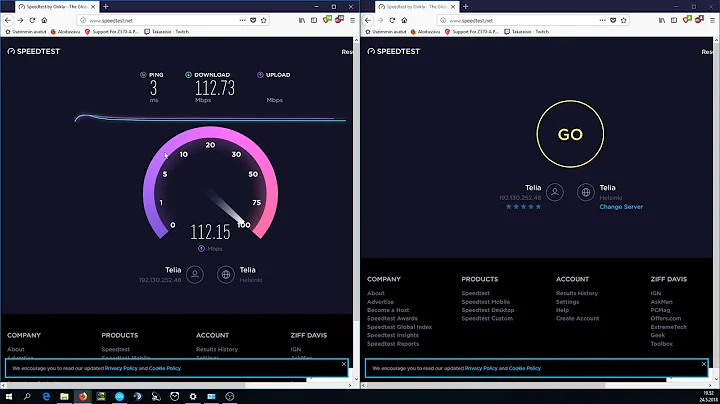This screenshot has width=720, height=404.
Task: Bookmark page star in right browser window
Action: (x=624, y=20)
